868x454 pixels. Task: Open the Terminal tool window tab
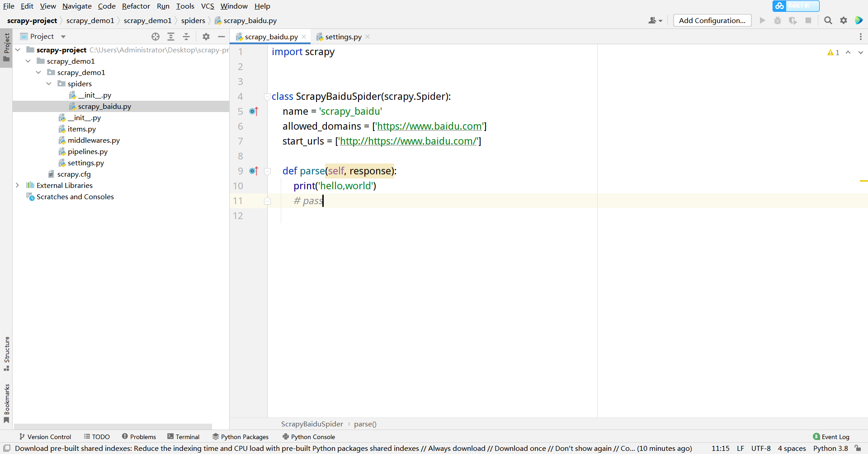pos(183,437)
